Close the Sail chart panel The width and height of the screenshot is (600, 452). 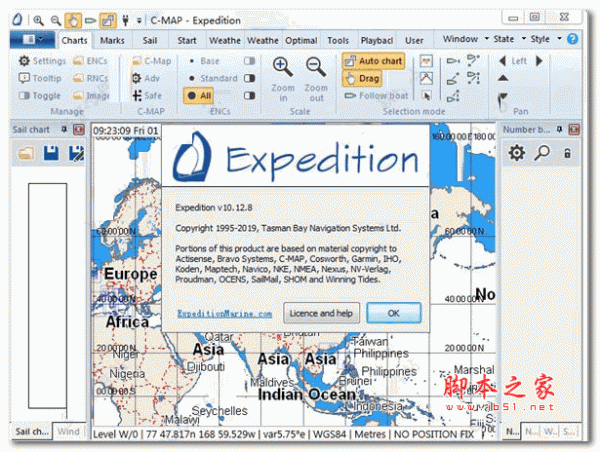pos(79,129)
